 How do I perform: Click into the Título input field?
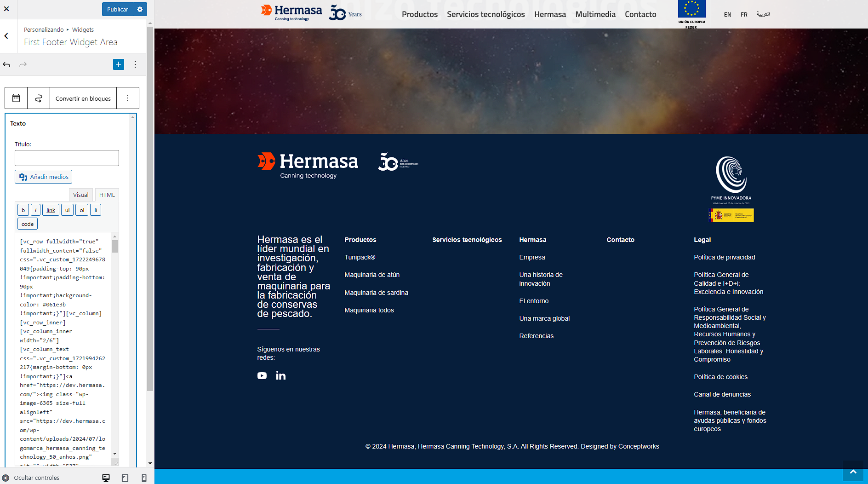pos(67,158)
